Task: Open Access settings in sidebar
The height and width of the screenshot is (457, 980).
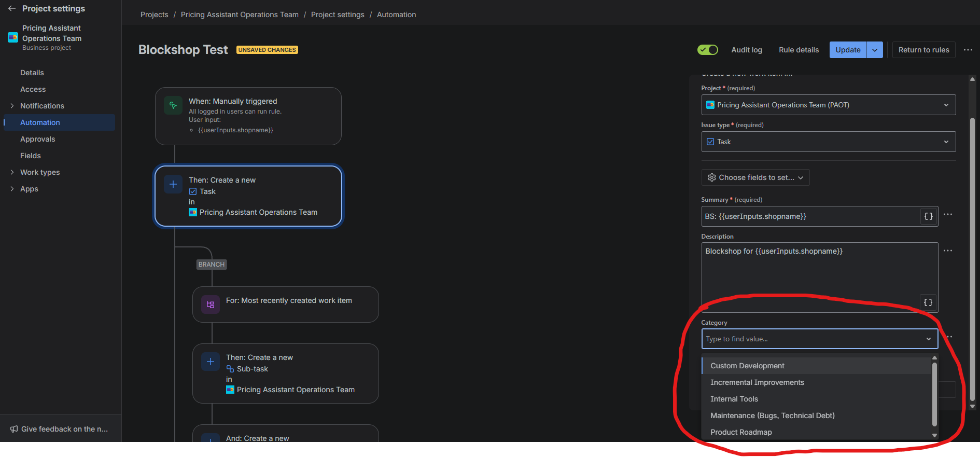Action: click(x=33, y=89)
